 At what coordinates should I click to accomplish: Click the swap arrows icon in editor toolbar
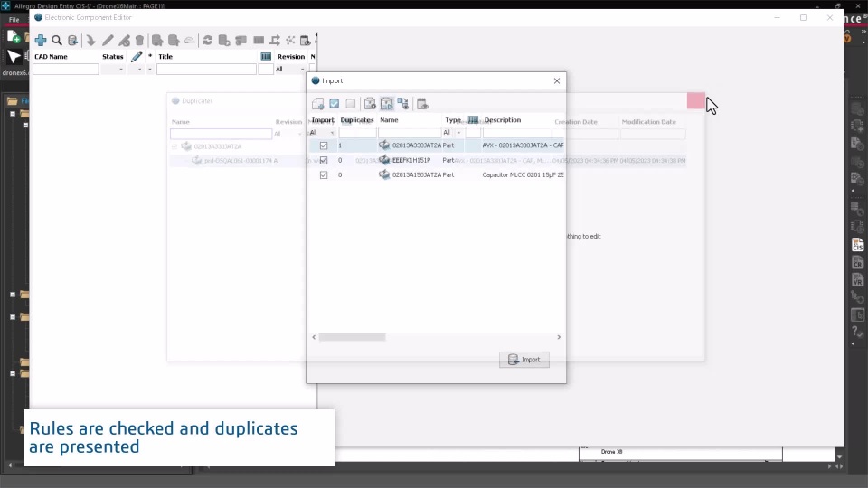click(x=275, y=40)
